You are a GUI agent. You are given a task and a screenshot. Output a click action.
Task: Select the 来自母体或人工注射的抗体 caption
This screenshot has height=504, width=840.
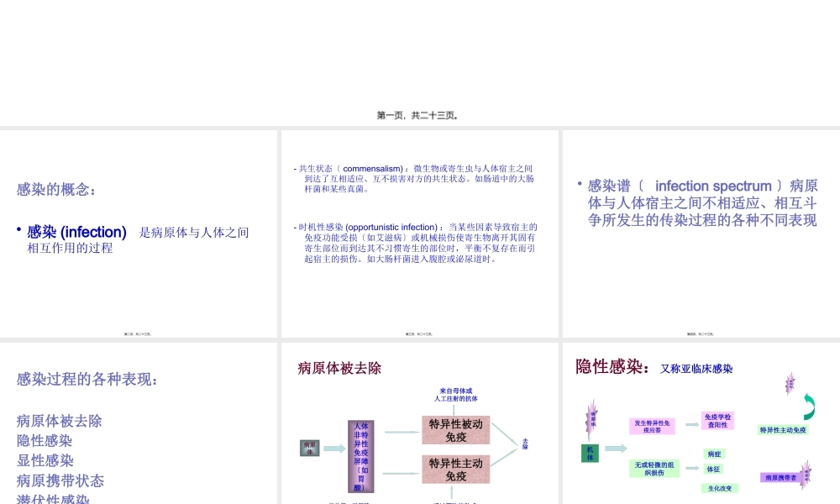[456, 395]
